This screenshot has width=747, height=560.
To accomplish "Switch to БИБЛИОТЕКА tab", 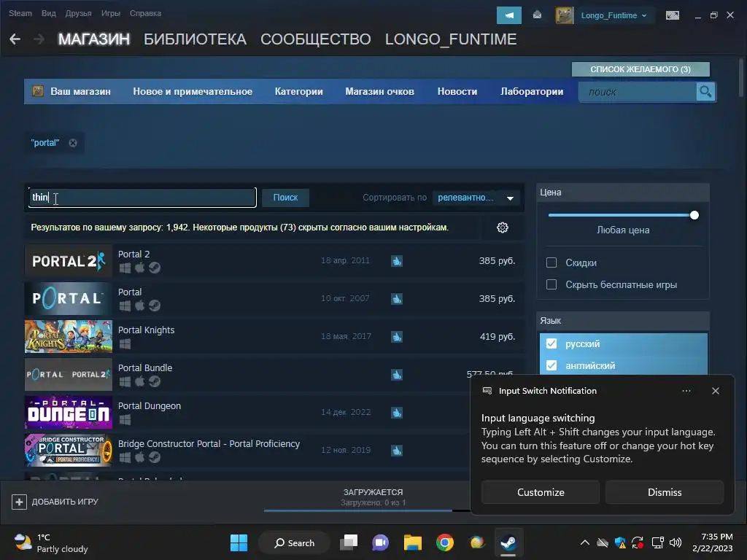I will coord(195,39).
